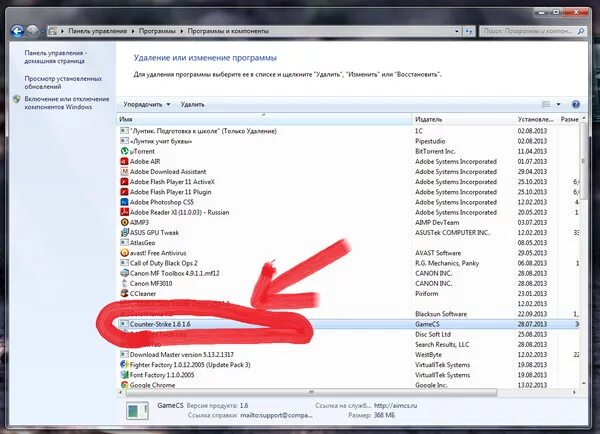Select Download Master version 5.13.2.1317 entry
The image size is (600, 434).
tap(181, 354)
